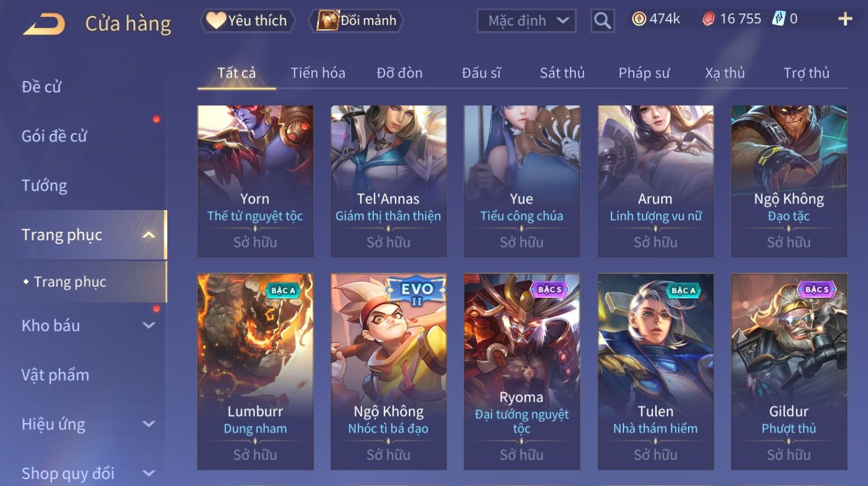
Task: Open Đổi mảnh chest exchange
Action: pyautogui.click(x=356, y=21)
